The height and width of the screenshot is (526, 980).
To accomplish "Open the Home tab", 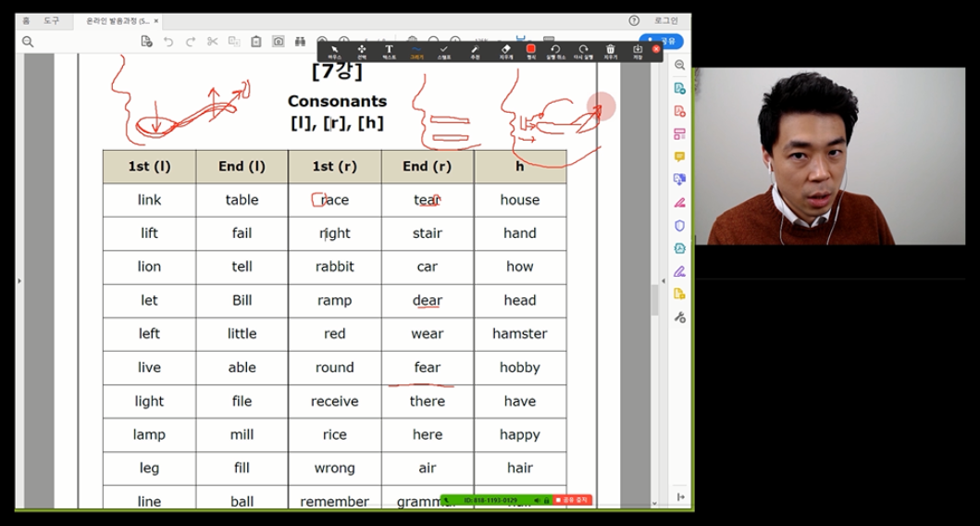I will click(x=26, y=20).
